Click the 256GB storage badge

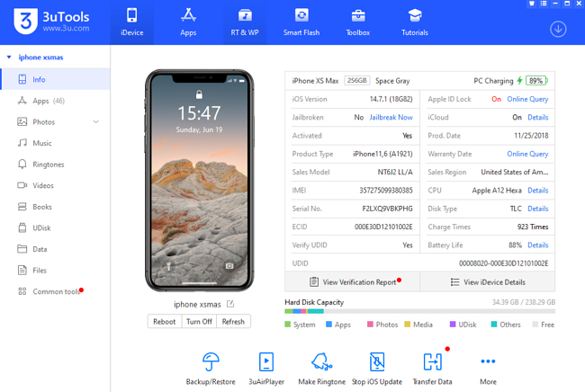click(x=356, y=81)
